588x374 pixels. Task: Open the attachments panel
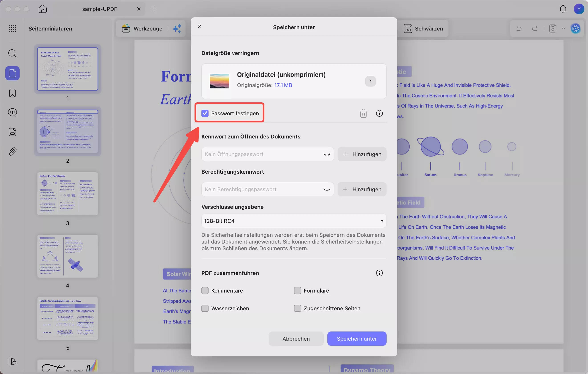(12, 151)
